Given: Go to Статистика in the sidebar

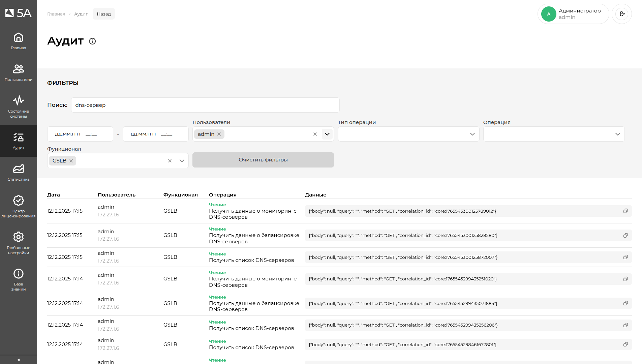Looking at the screenshot, I should coord(18,173).
